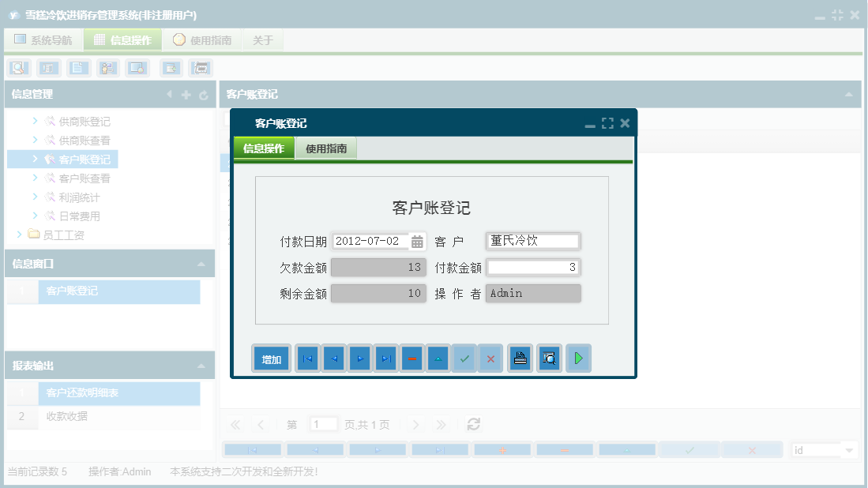Jump to the first record in the dialog

[x=307, y=358]
